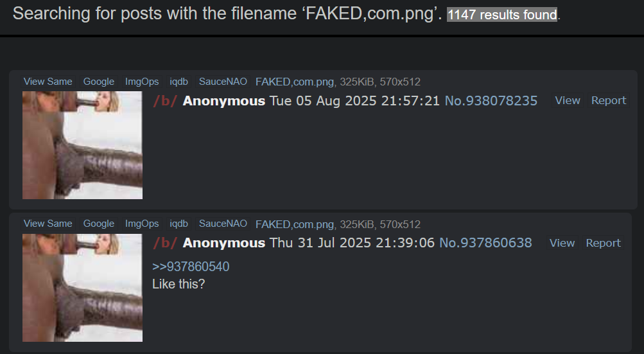Open post number No.938078235
This screenshot has width=644, height=354.
point(491,101)
